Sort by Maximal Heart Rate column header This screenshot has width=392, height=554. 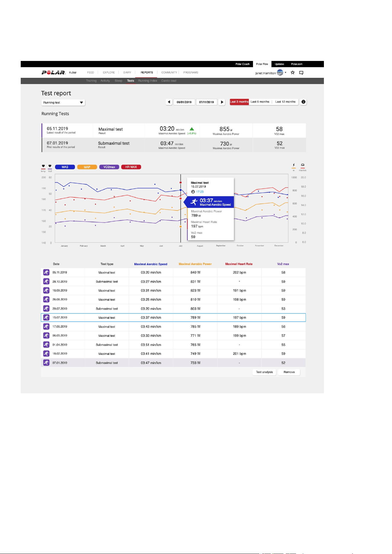click(239, 264)
